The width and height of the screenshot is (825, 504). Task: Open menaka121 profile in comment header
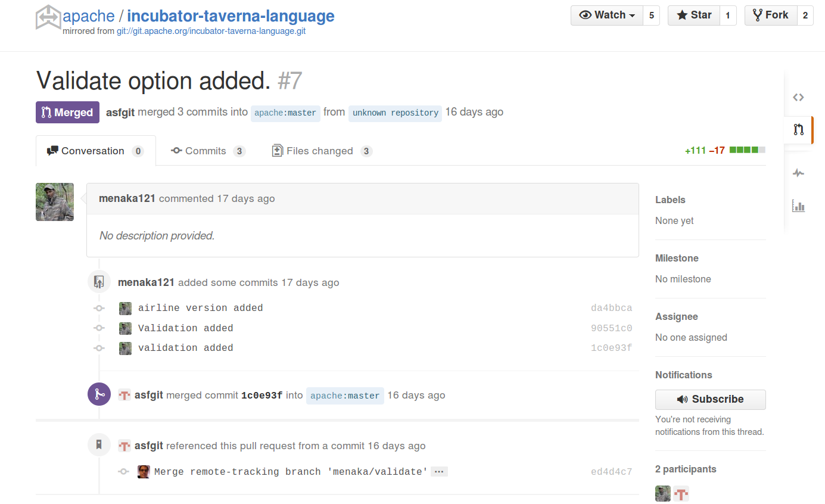click(x=127, y=198)
